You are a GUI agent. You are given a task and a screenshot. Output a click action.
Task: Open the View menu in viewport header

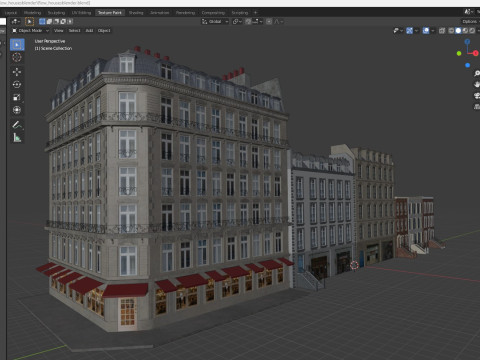tap(59, 30)
